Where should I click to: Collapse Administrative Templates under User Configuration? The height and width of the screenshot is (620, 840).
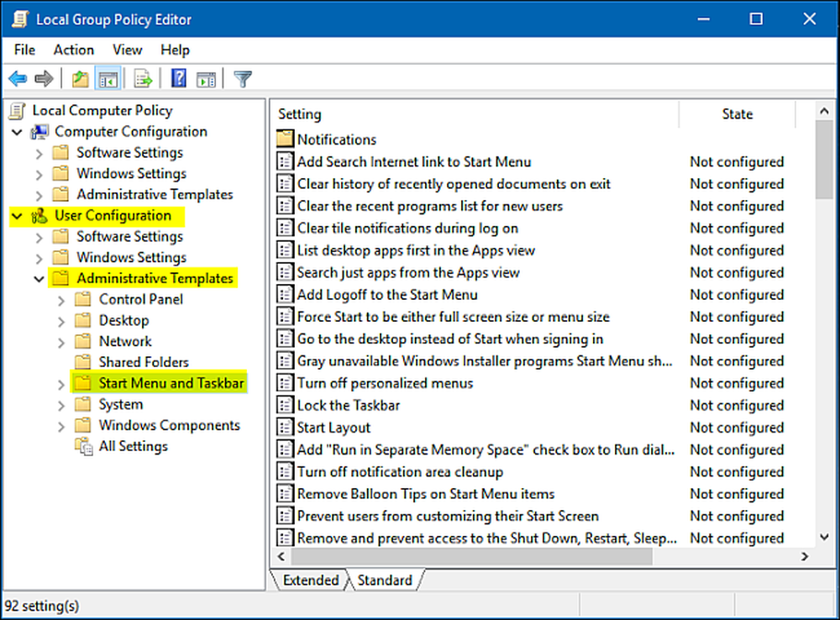tap(39, 279)
